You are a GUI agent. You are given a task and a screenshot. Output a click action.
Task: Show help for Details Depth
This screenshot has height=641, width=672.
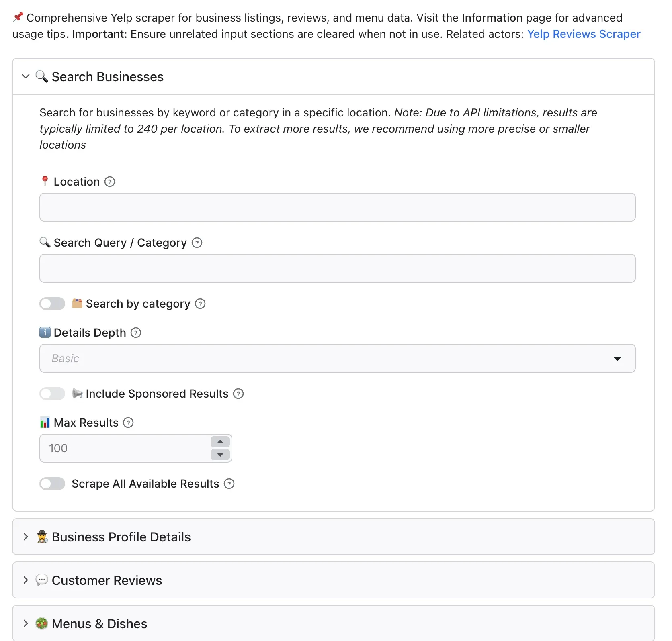click(x=136, y=333)
